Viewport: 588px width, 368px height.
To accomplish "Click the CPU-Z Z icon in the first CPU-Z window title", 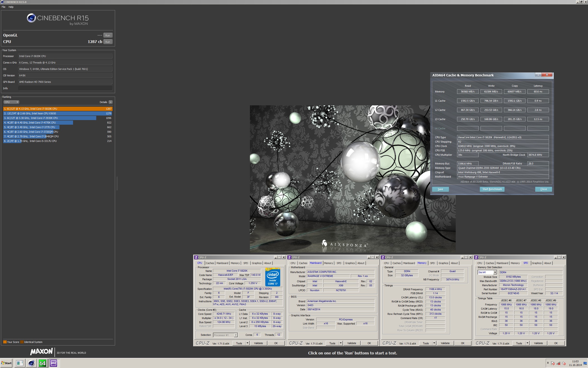I will click(x=196, y=257).
